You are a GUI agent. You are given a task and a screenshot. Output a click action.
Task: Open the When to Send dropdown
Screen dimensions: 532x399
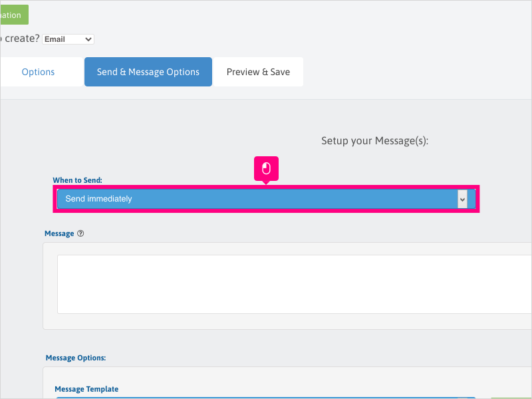coord(266,199)
